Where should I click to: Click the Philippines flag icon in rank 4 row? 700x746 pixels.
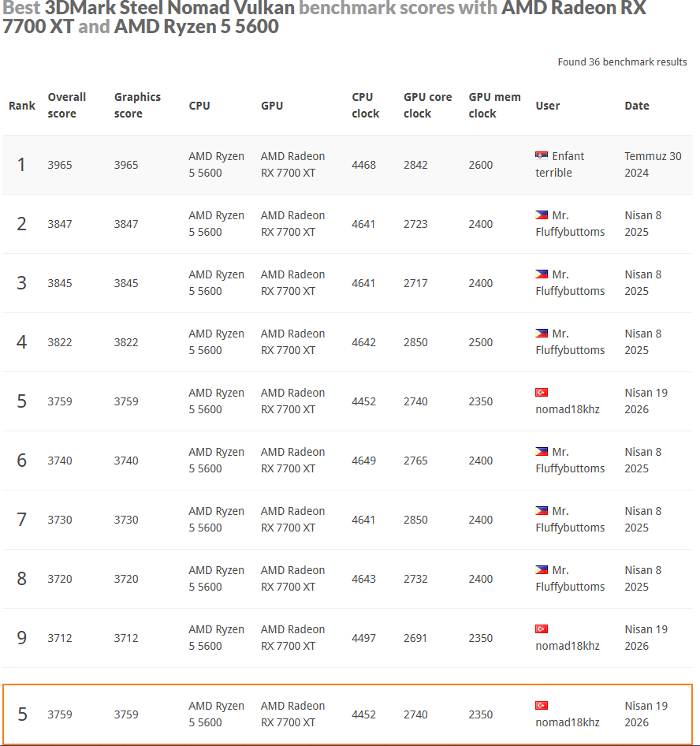pos(542,333)
